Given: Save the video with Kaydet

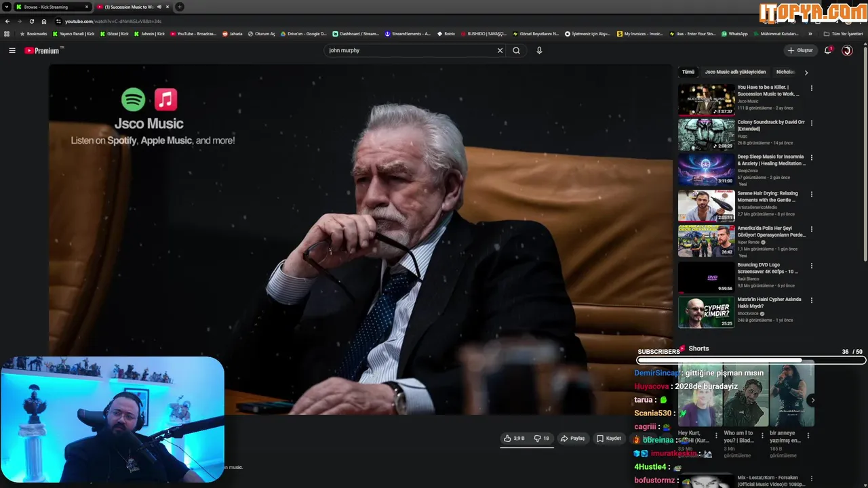Looking at the screenshot, I should tap(609, 439).
